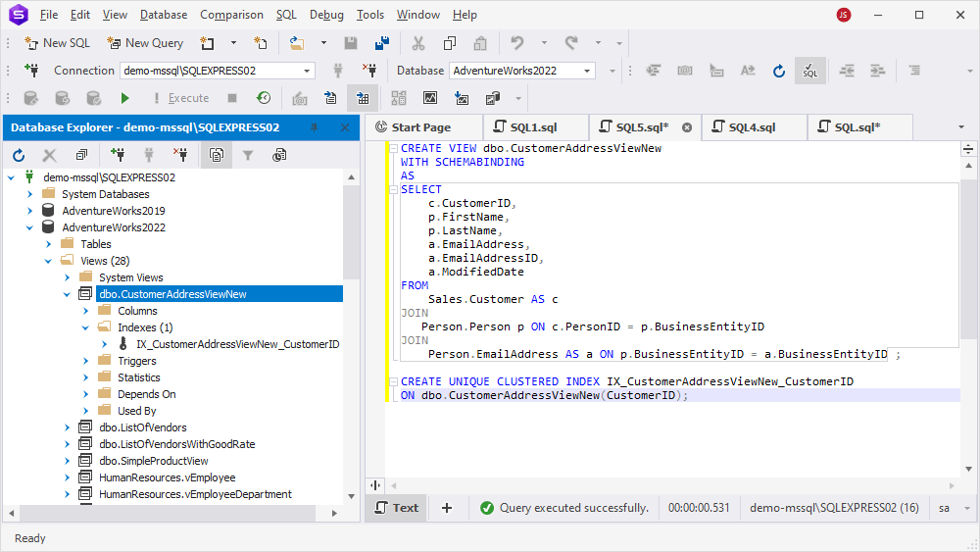Click New Connection icon in Database Explorer
The image size is (980, 552).
coord(118,155)
